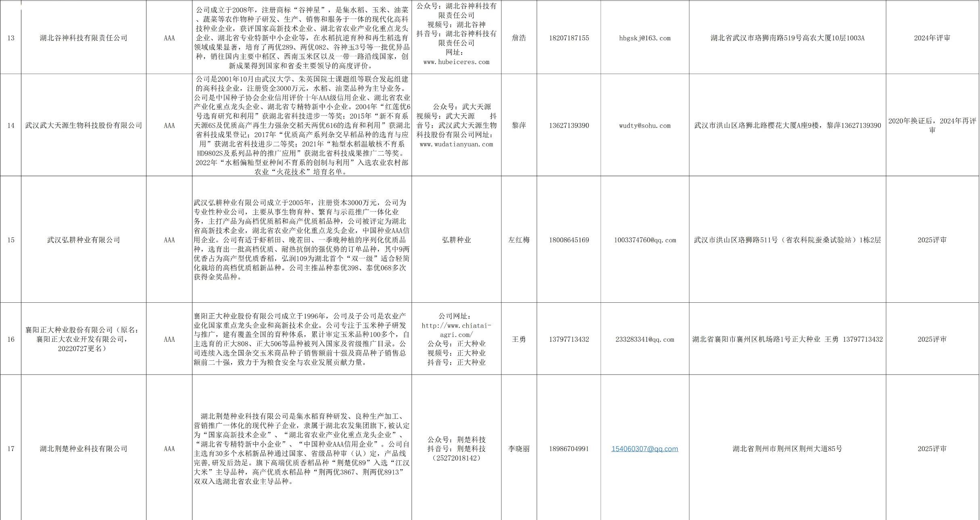Select the row 13 number cell
The height and width of the screenshot is (520, 980).
(10, 38)
